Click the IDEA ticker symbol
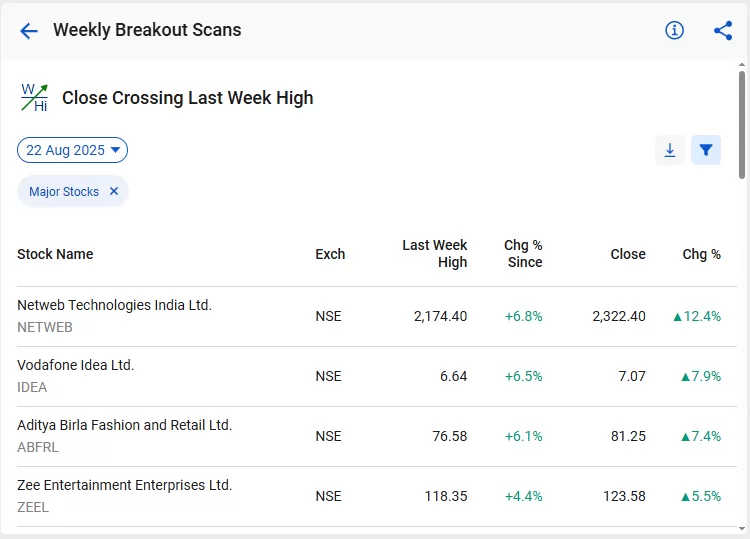The height and width of the screenshot is (539, 750). pyautogui.click(x=32, y=387)
